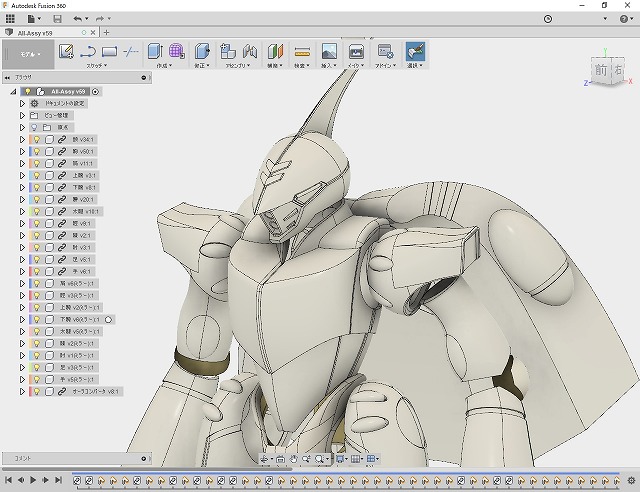Click the 右 face of the ViewCube
The height and width of the screenshot is (492, 640).
[618, 70]
